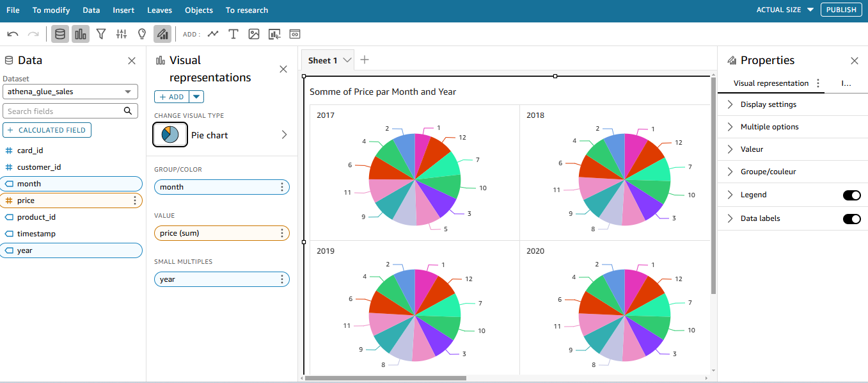The height and width of the screenshot is (383, 868).
Task: Add an image using the picture icon
Action: (254, 34)
